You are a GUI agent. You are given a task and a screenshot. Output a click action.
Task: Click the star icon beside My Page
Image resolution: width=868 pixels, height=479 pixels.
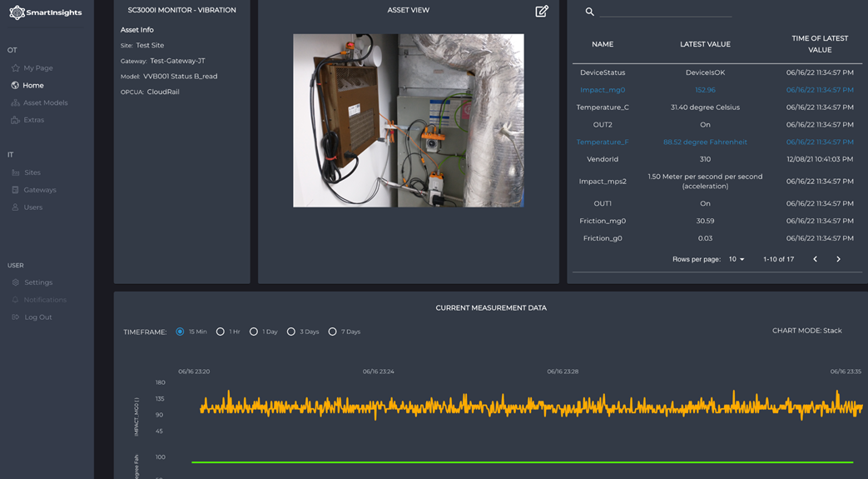[x=15, y=68]
